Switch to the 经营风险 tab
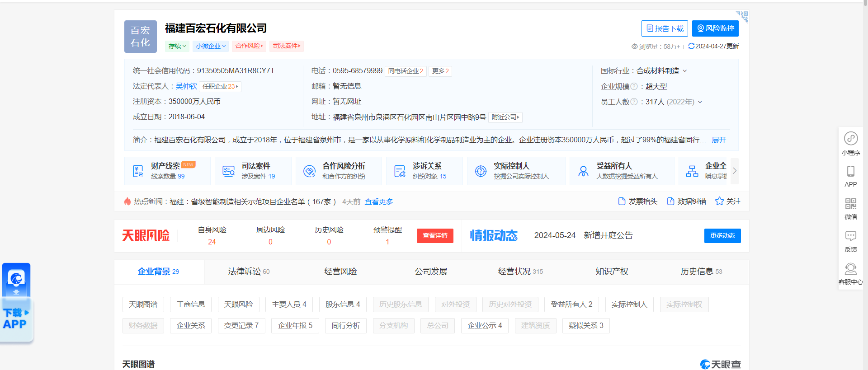The image size is (868, 370). (340, 272)
